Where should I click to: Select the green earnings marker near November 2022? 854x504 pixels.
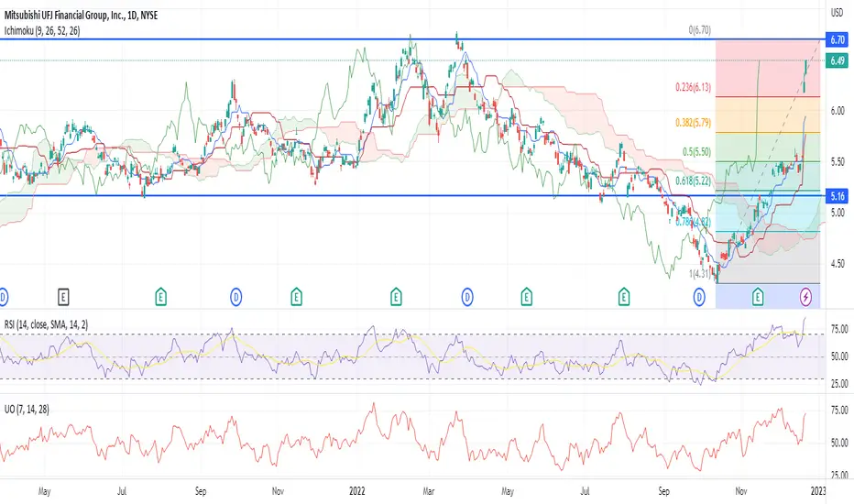click(x=758, y=297)
